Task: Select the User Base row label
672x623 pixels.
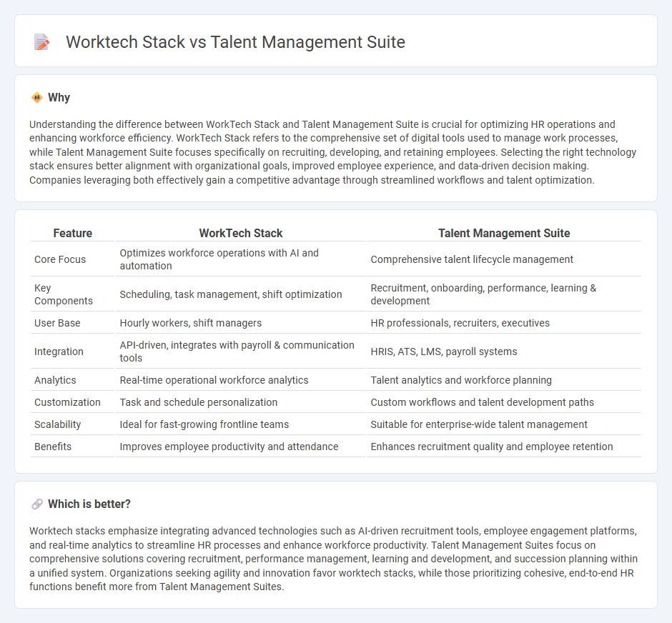Action: pyautogui.click(x=57, y=323)
